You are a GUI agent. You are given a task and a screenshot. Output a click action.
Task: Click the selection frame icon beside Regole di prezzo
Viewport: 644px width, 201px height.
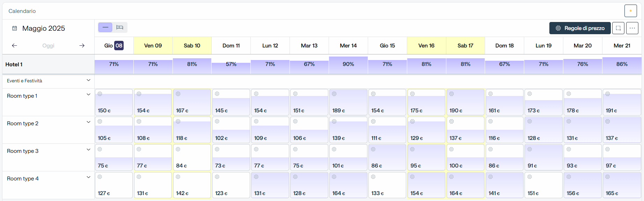pyautogui.click(x=618, y=28)
